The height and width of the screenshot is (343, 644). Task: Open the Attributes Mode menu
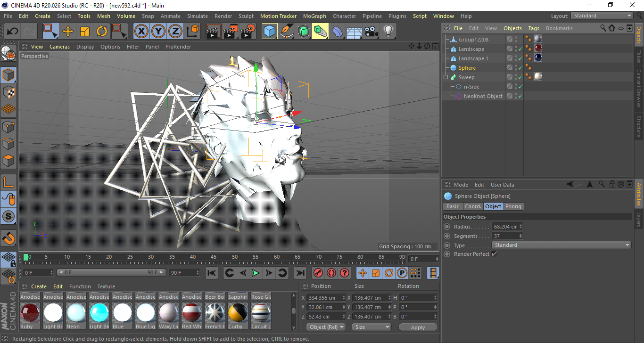(461, 185)
